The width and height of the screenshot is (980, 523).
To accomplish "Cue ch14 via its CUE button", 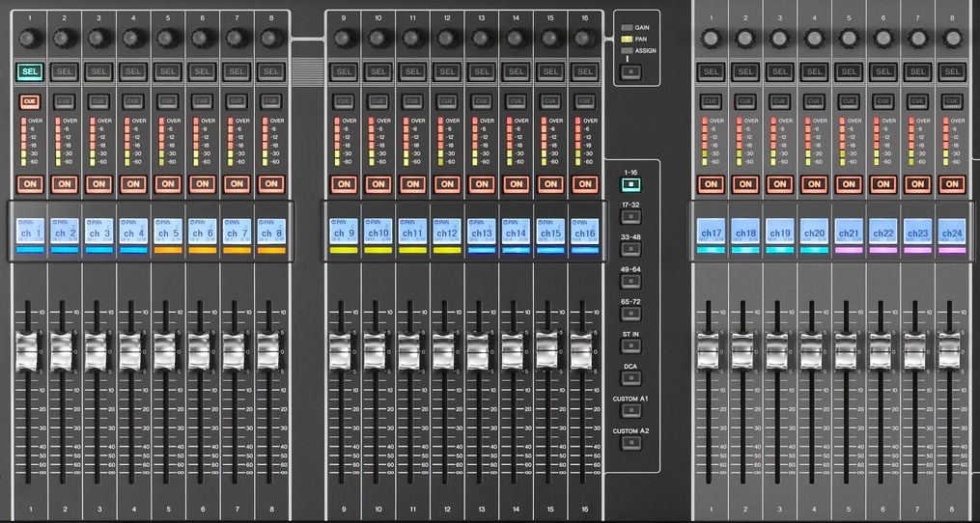I will point(516,100).
